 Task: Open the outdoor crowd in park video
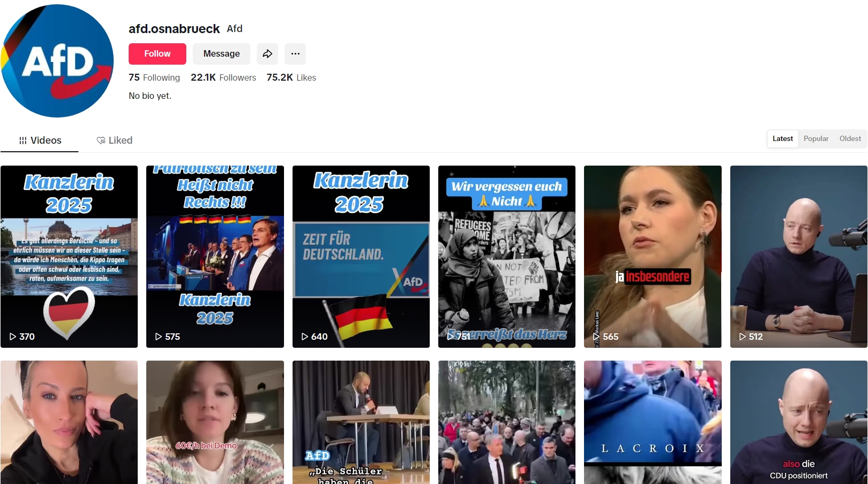(x=507, y=422)
